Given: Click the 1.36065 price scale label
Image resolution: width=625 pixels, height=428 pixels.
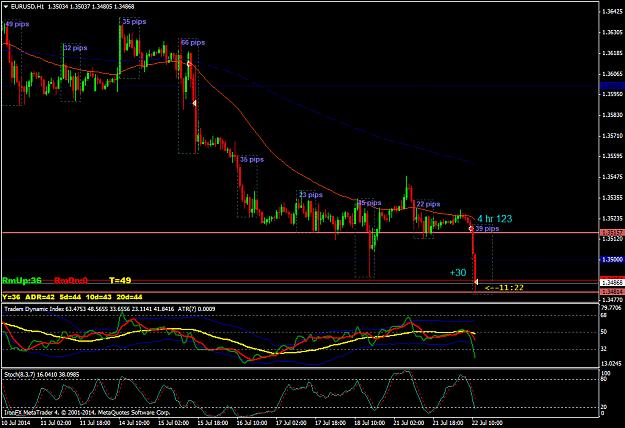Looking at the screenshot, I should pos(613,74).
